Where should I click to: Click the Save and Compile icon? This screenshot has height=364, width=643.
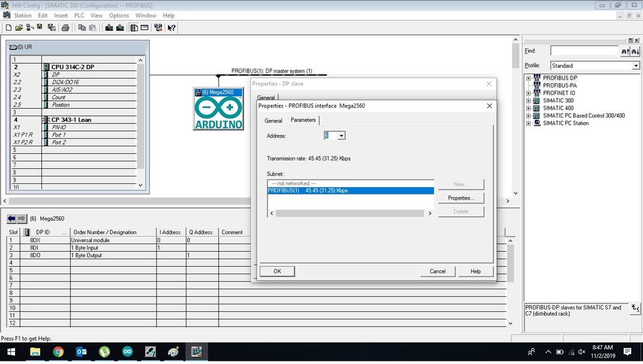click(51, 28)
